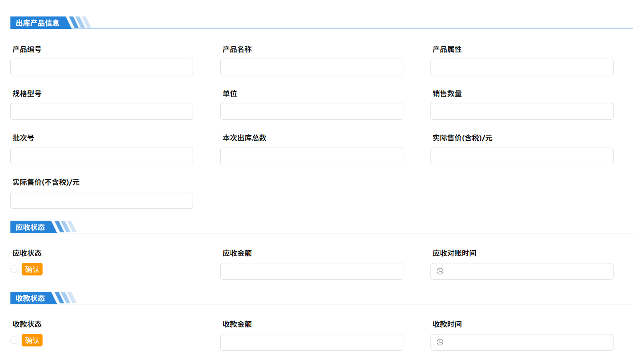
Task: Click the blue 应收状态 section header
Action: pyautogui.click(x=30, y=227)
